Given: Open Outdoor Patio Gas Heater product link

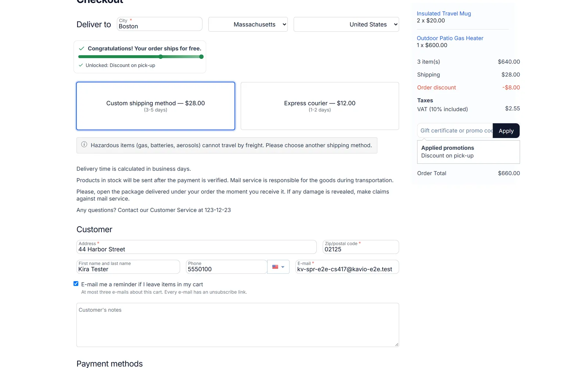Looking at the screenshot, I should 450,38.
